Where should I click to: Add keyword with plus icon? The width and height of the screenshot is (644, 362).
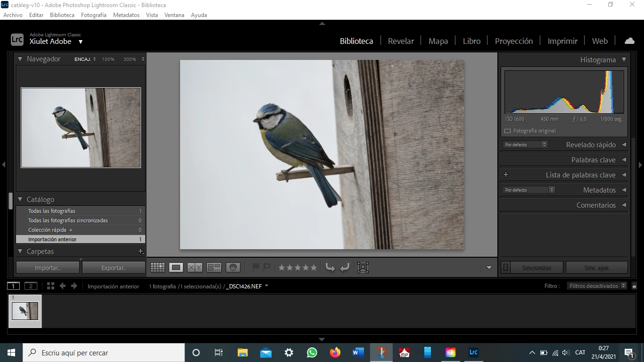pyautogui.click(x=506, y=175)
